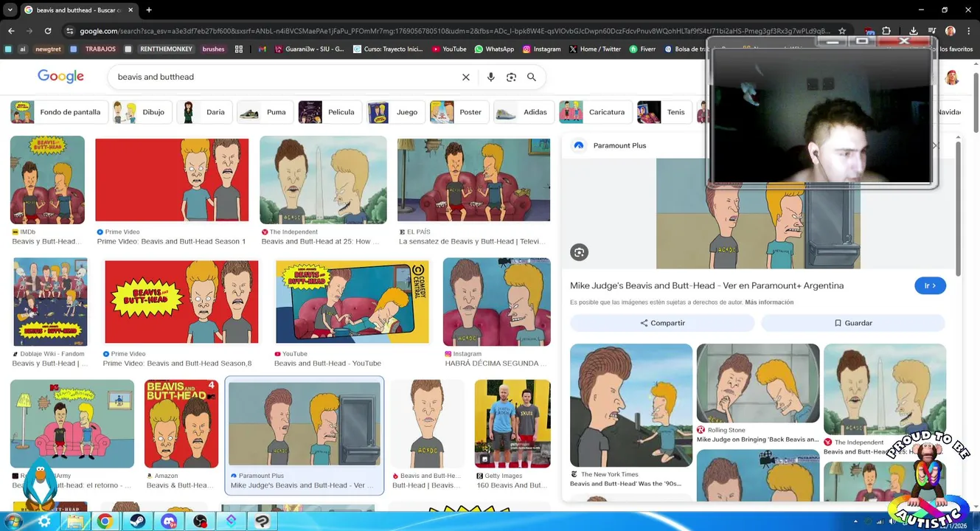Open the YouTube bookmark
This screenshot has width=980, height=531.
449,49
